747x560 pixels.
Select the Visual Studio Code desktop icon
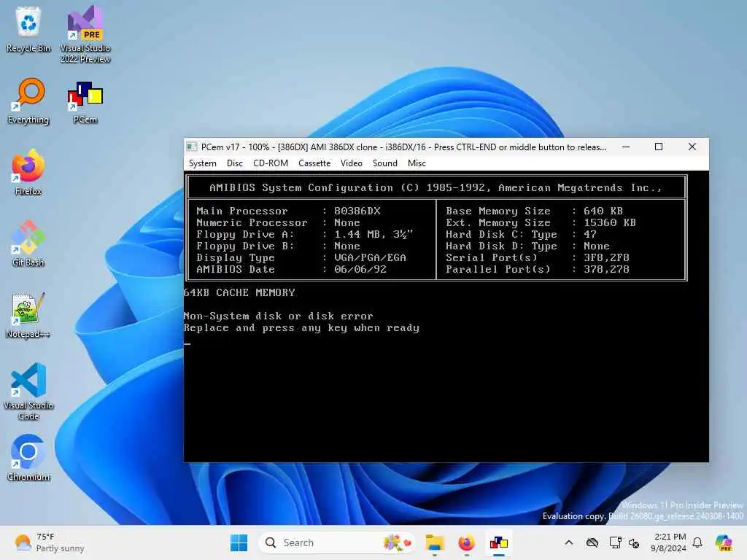[x=28, y=392]
